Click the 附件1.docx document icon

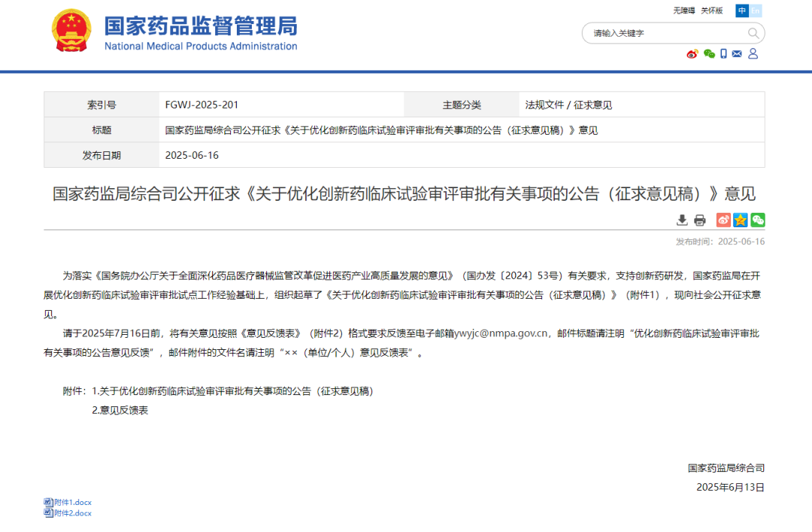(48, 502)
